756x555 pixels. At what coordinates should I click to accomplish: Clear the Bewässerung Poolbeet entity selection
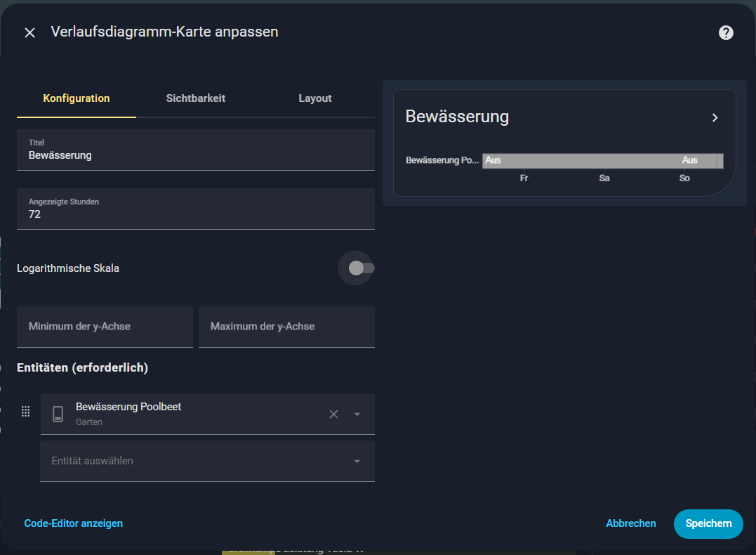click(x=334, y=414)
